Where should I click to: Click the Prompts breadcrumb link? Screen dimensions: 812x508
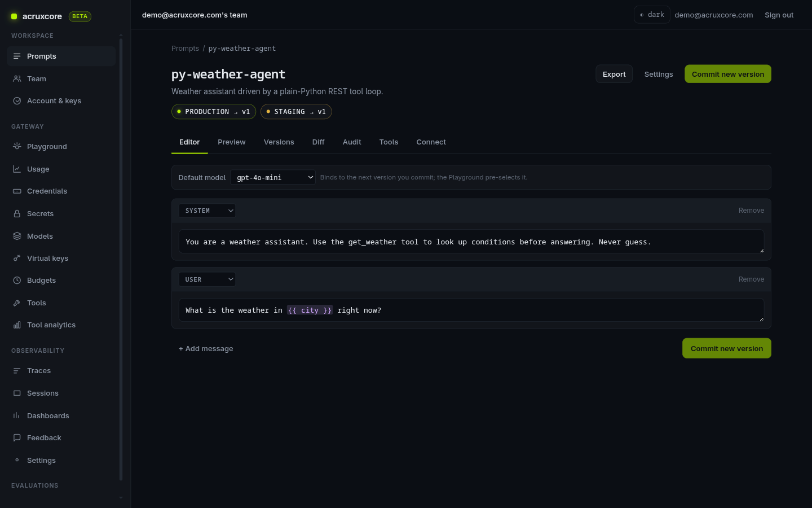[x=185, y=49]
